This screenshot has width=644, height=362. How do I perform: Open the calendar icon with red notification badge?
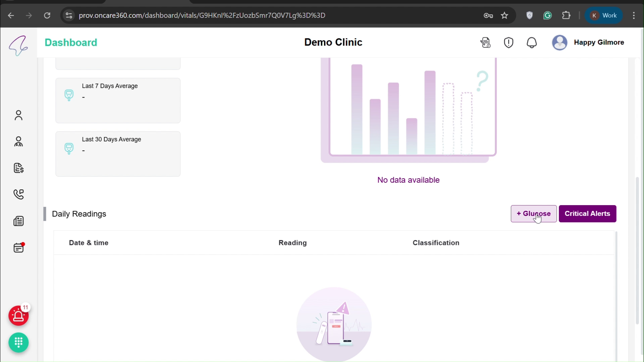18,248
